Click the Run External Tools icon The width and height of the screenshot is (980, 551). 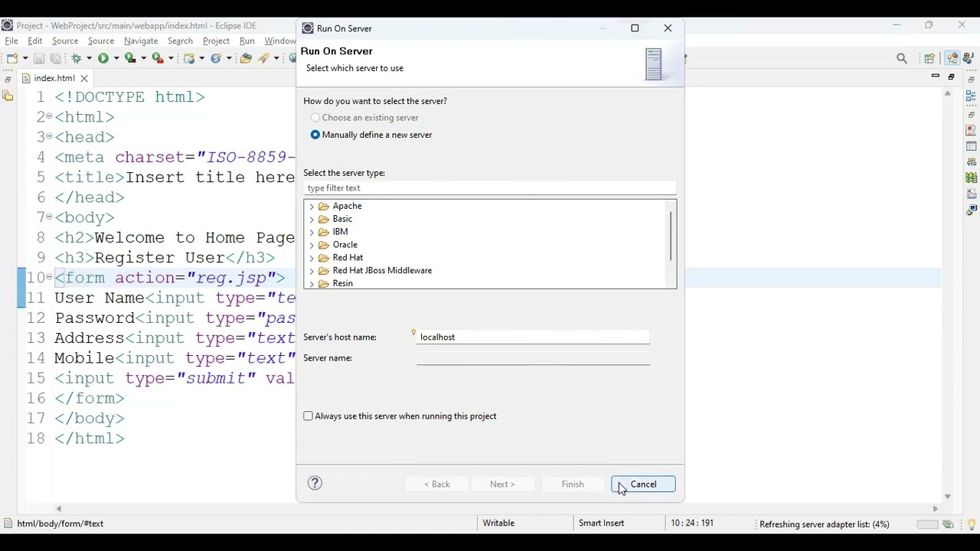(158, 58)
